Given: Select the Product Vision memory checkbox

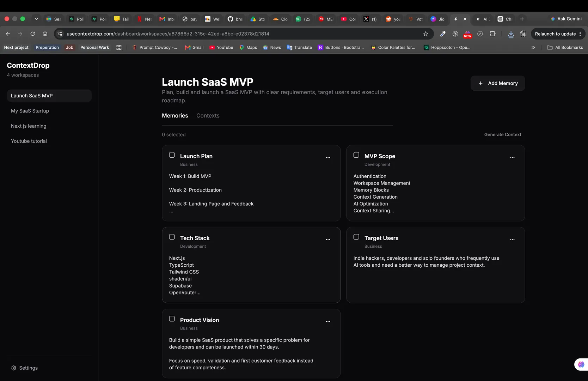Looking at the screenshot, I should [172, 319].
